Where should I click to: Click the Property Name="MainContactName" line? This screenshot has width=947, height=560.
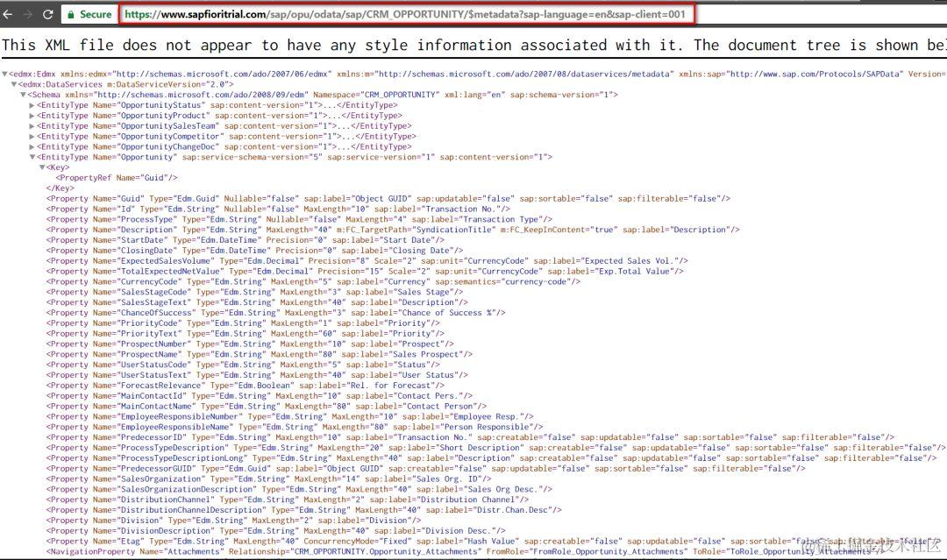[x=267, y=406]
